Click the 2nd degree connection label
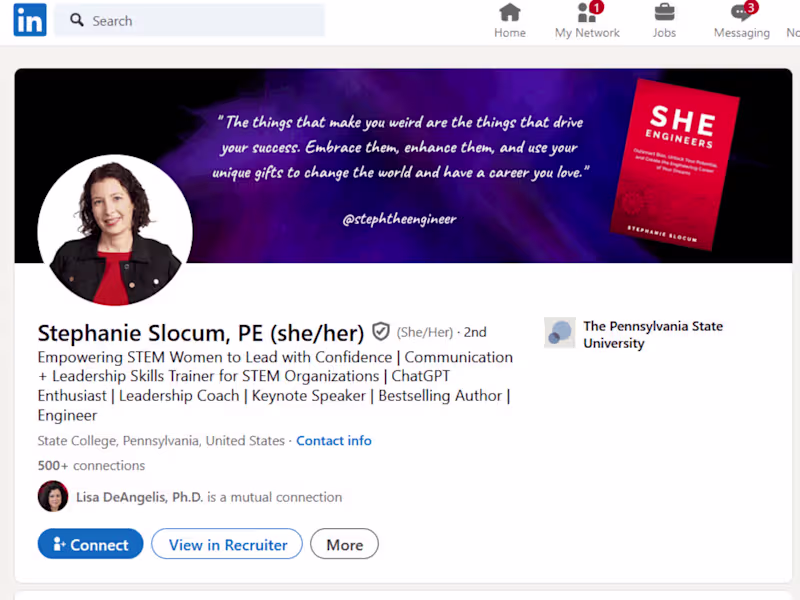The height and width of the screenshot is (600, 800). [475, 332]
